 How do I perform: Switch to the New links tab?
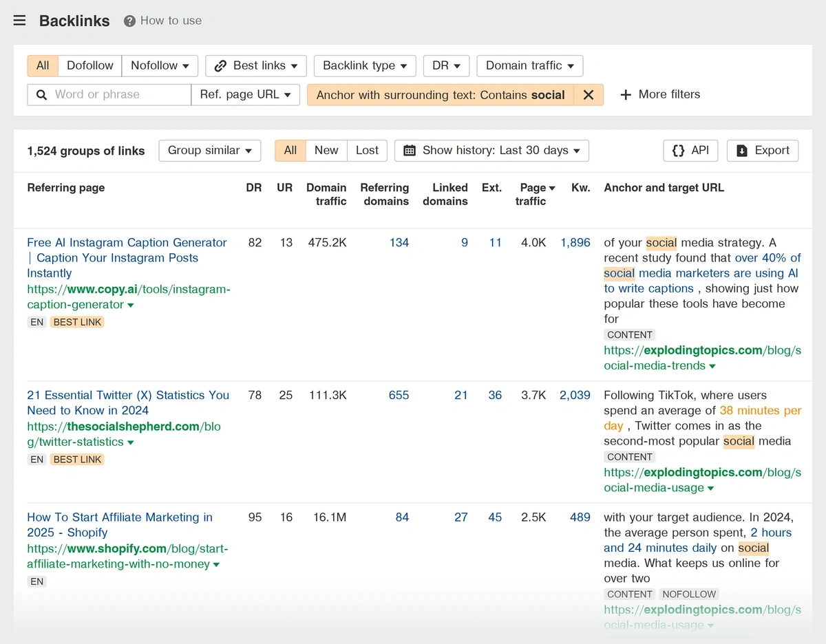[326, 151]
